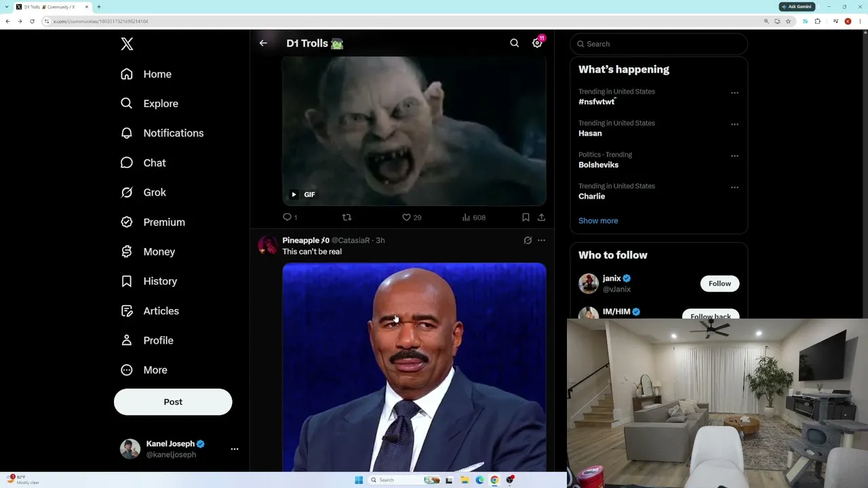
Task: Click the X logo in the sidebar
Action: coord(127,44)
